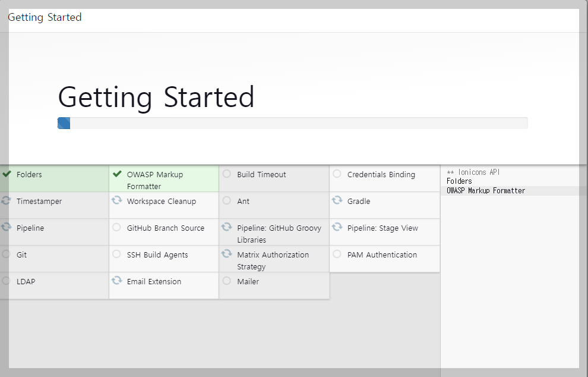Click the pending circle beside GitHub Branch Source
Image resolution: width=588 pixels, height=377 pixels.
(116, 227)
